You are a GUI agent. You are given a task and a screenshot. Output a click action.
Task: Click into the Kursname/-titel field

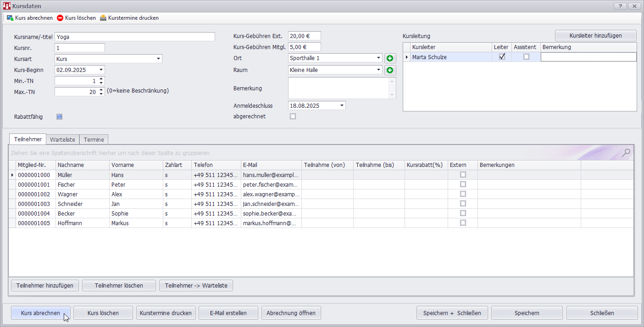click(x=134, y=37)
